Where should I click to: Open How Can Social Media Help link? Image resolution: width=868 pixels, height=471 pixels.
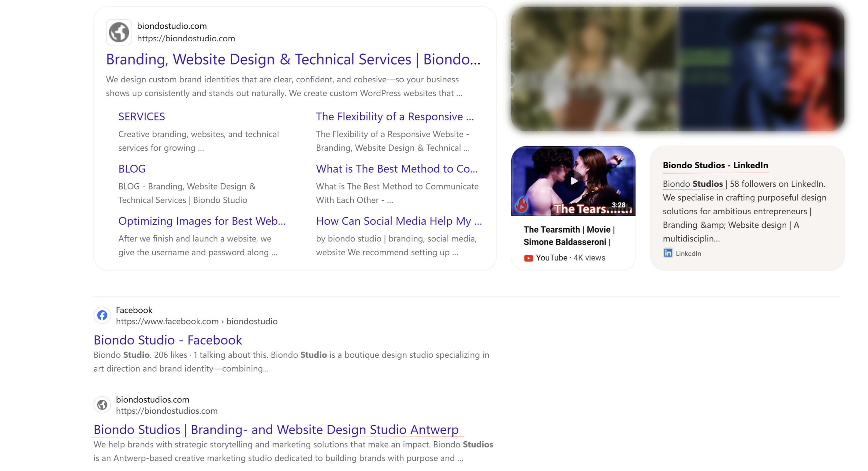tap(399, 221)
